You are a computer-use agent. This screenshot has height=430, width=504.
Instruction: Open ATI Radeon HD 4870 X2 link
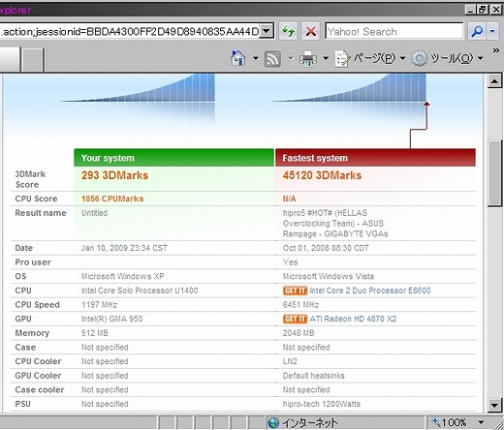tap(353, 319)
